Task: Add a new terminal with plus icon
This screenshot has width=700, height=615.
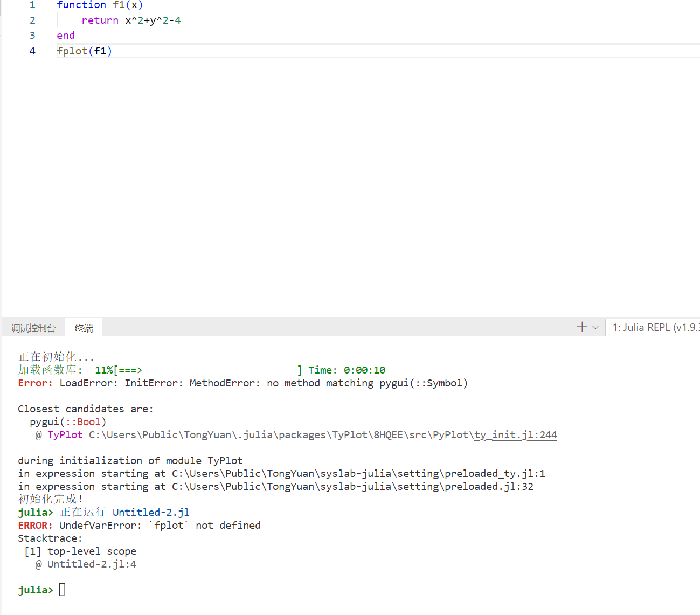Action: pos(582,327)
